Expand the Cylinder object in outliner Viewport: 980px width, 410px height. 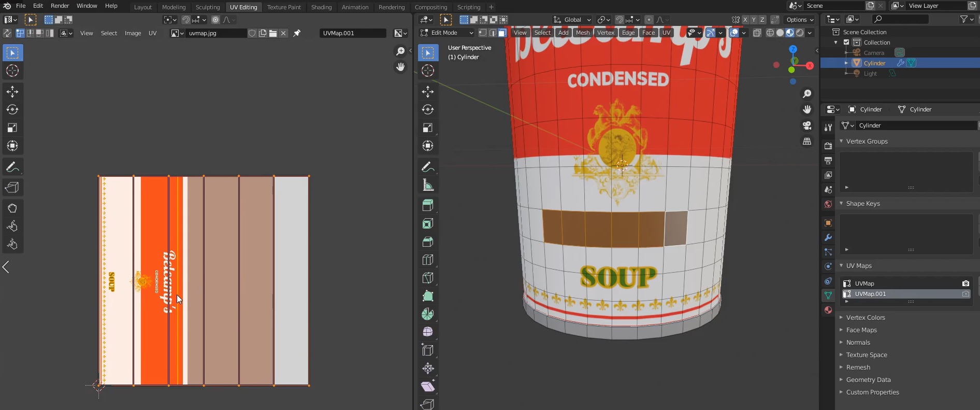[846, 63]
